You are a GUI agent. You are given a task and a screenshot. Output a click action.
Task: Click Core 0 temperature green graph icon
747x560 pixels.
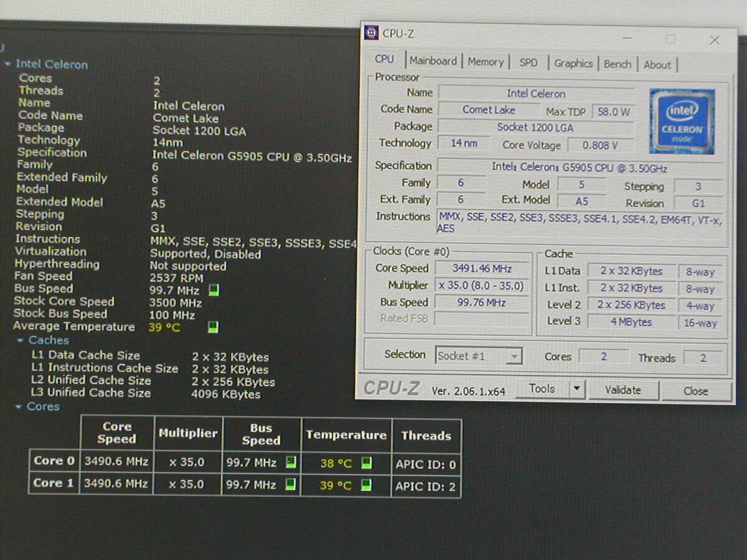click(366, 463)
